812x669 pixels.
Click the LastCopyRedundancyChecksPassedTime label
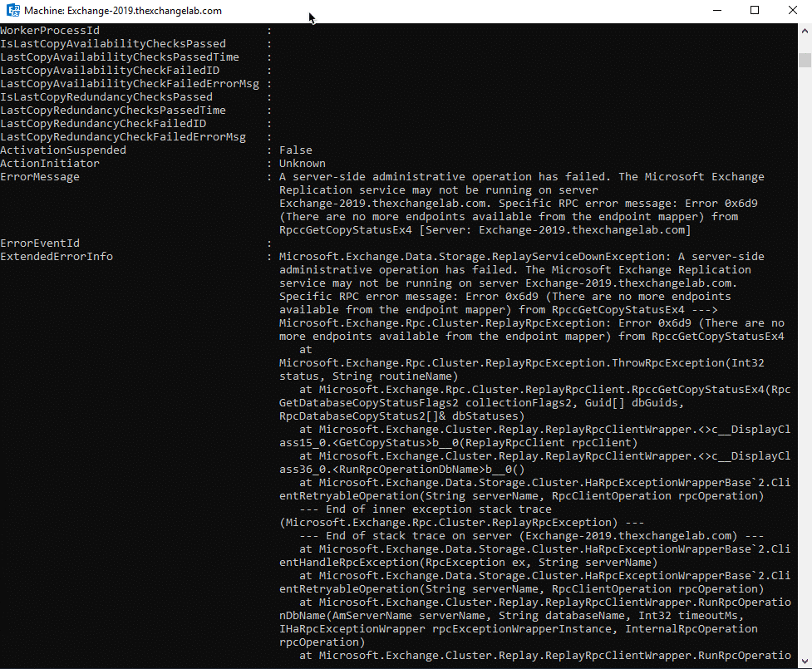coord(113,111)
